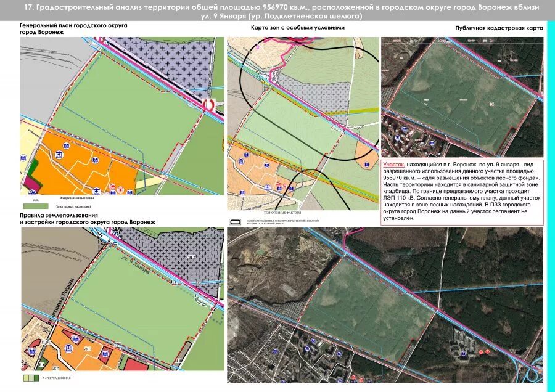Image resolution: width=555 pixels, height=392 pixels.
Task: Open the large satellite overview map at the bottom
Action: click(385, 304)
